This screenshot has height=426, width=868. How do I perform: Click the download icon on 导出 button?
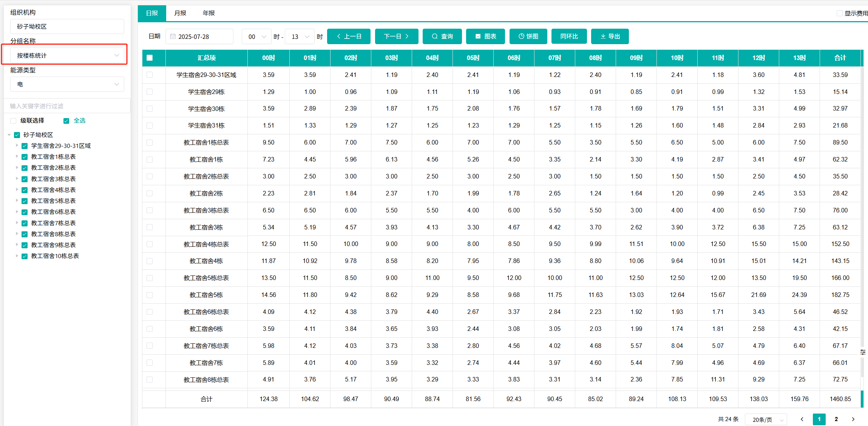(603, 36)
